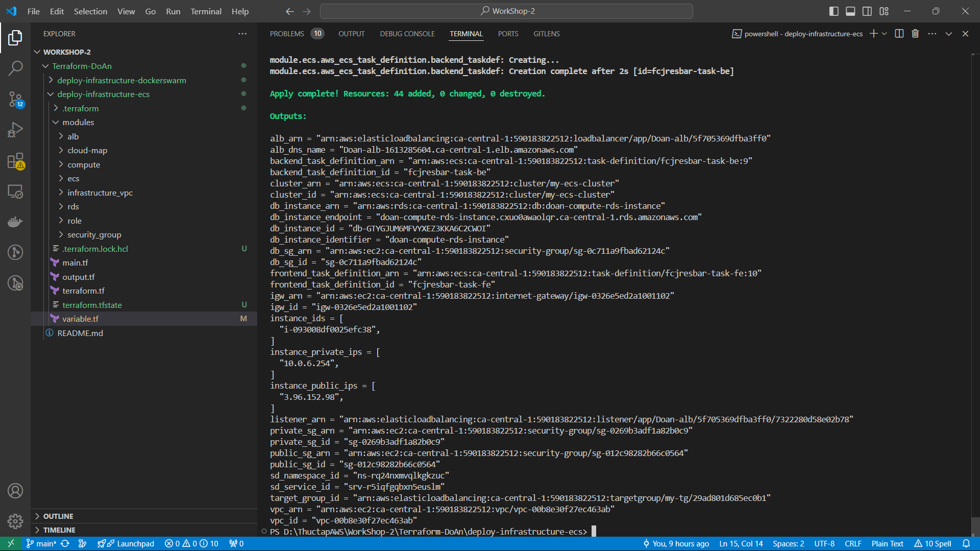Screen dimensions: 980x551
Task: Open the Accounts menu icon
Action: (x=15, y=491)
